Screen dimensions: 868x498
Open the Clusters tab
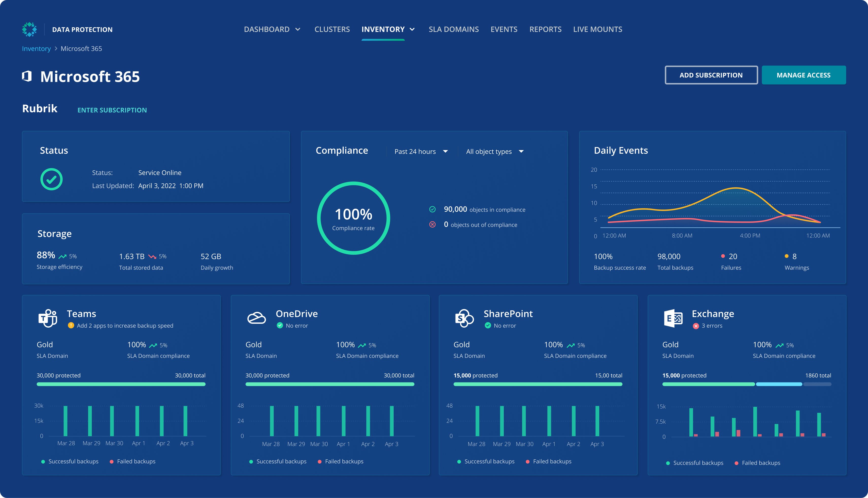(x=332, y=29)
